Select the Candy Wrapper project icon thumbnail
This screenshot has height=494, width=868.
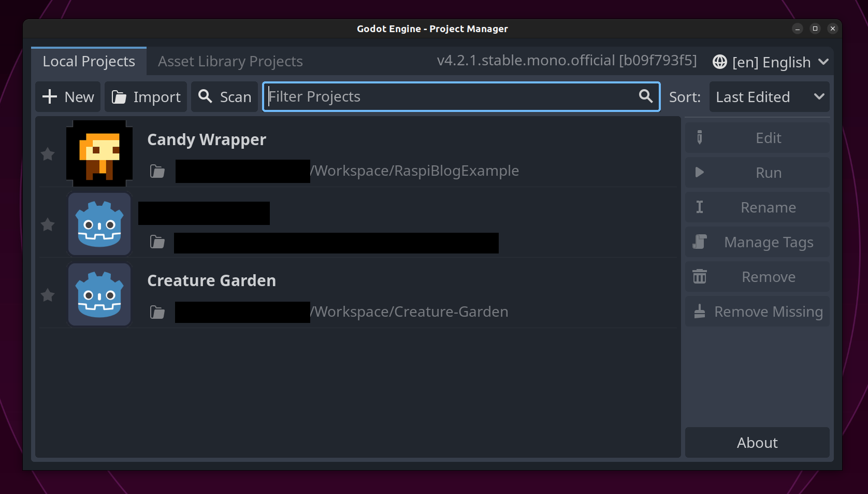pyautogui.click(x=99, y=152)
